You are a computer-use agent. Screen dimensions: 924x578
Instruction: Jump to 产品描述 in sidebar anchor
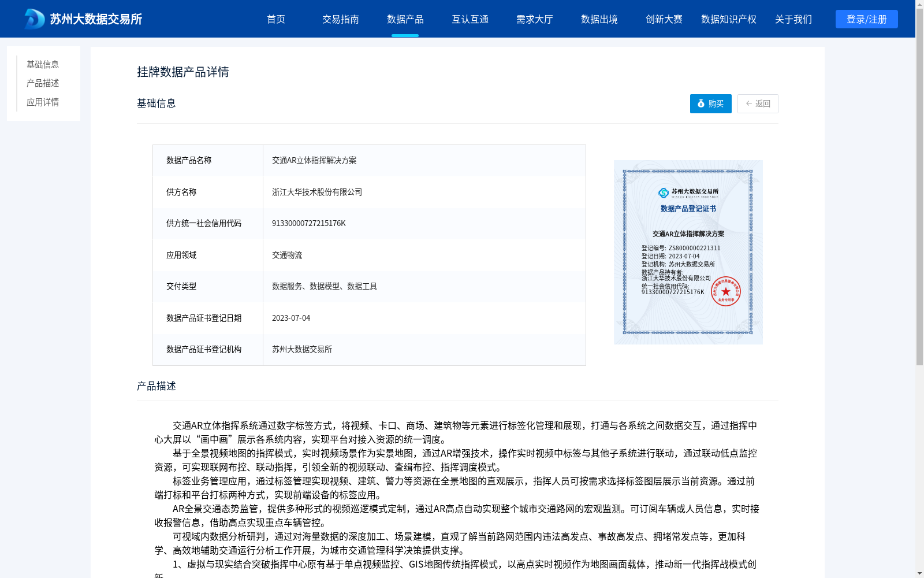(x=43, y=83)
